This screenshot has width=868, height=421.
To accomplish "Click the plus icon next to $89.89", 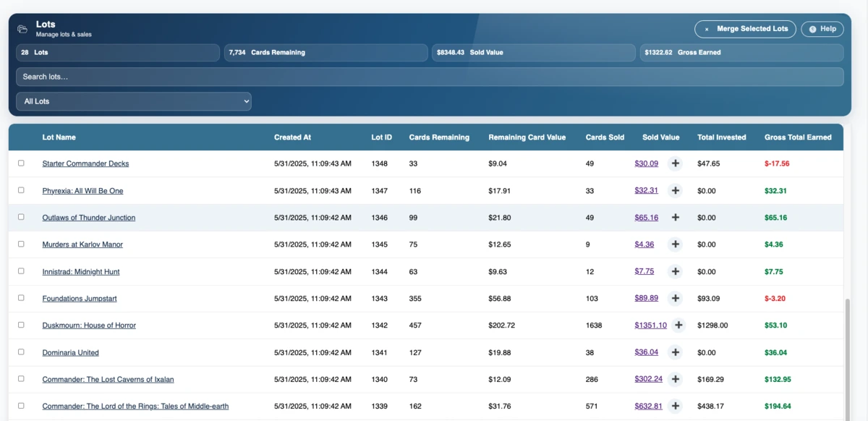I will pyautogui.click(x=675, y=298).
